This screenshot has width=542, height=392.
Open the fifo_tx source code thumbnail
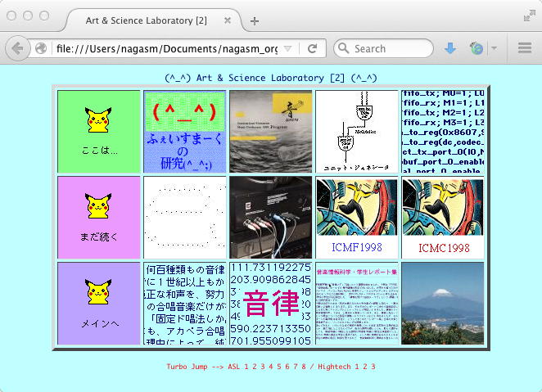tap(443, 131)
